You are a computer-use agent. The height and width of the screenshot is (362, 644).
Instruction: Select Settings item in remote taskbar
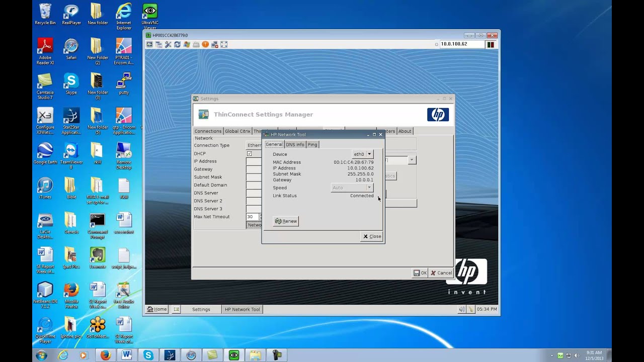click(201, 309)
